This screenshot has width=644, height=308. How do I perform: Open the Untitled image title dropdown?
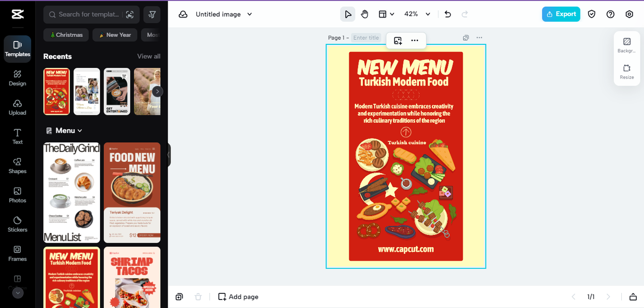(x=224, y=15)
